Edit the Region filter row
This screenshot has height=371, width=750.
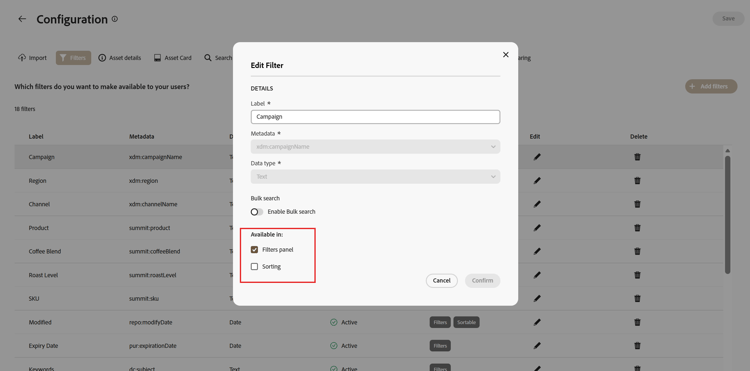[x=537, y=181]
